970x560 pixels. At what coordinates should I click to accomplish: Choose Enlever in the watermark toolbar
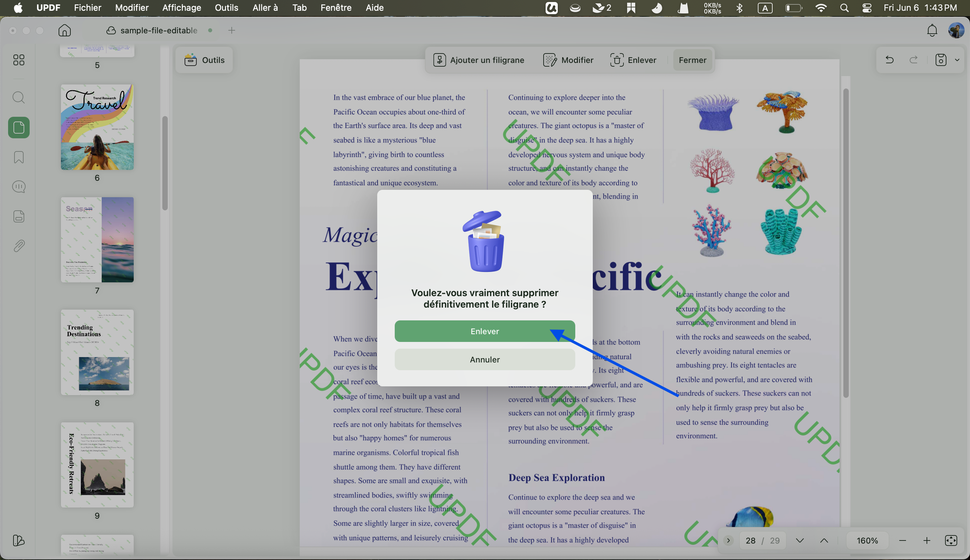[634, 60]
